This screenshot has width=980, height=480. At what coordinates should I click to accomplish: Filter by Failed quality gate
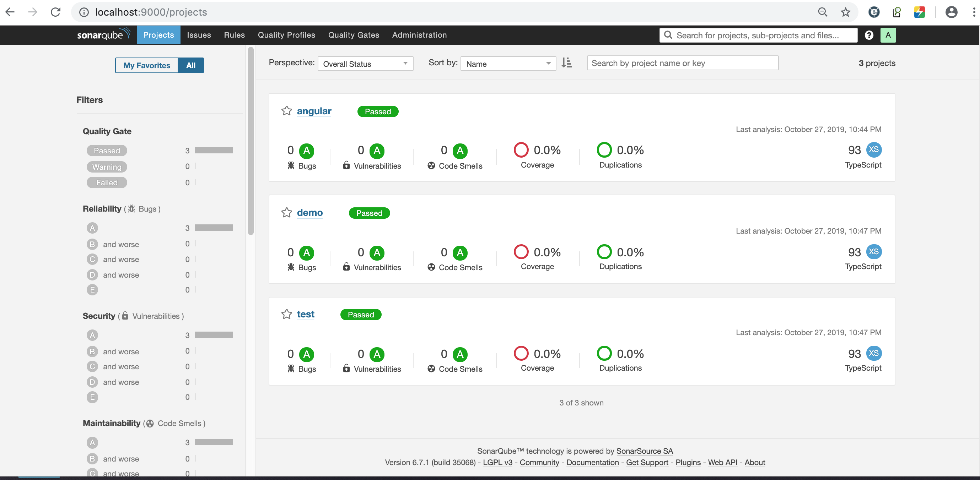[x=107, y=182]
